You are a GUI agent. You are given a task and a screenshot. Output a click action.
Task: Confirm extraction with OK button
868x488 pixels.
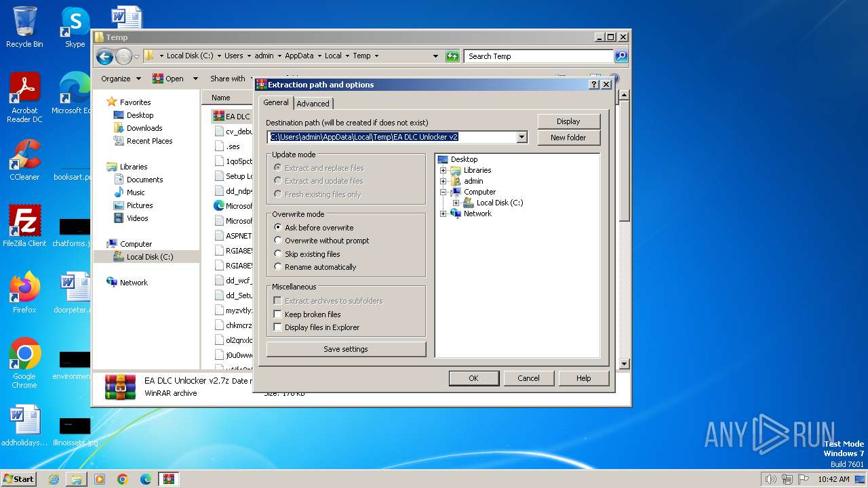473,378
